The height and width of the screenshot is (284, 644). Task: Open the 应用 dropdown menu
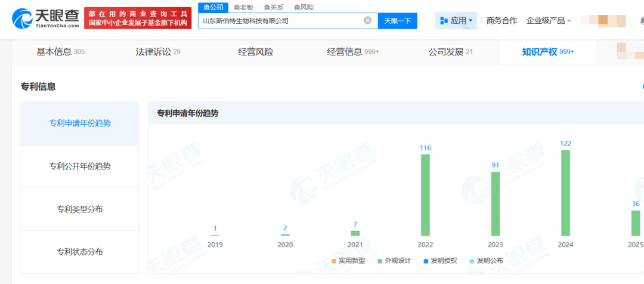(457, 20)
